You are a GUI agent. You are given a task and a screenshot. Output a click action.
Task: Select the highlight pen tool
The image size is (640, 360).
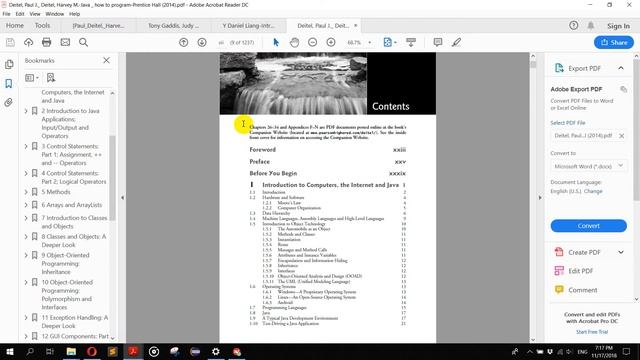tap(456, 42)
